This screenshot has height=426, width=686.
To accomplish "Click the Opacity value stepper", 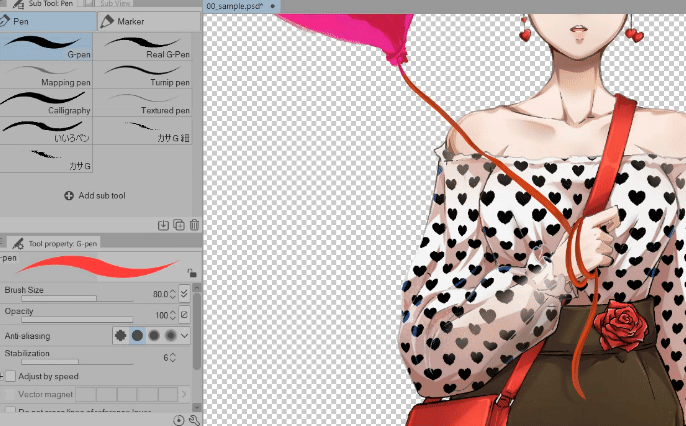I will (173, 315).
